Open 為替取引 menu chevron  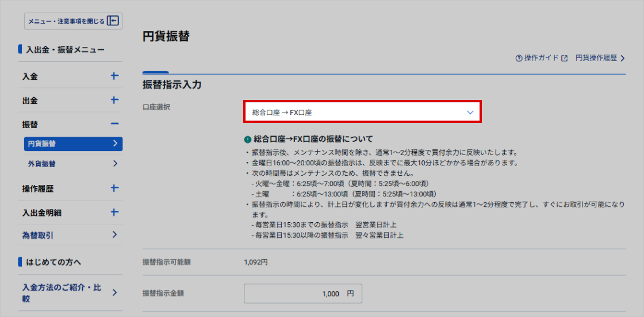(115, 234)
